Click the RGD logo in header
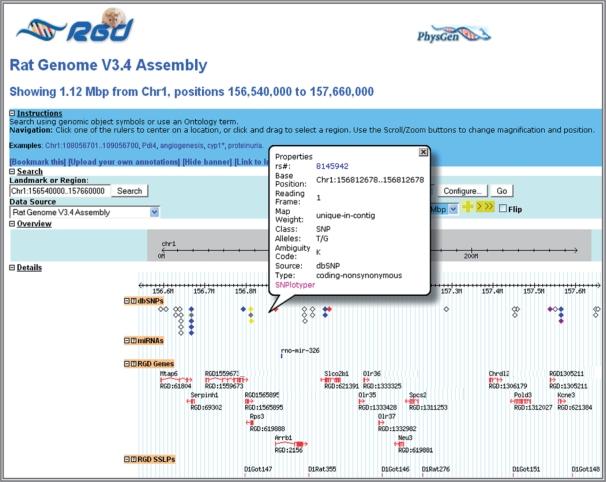This screenshot has width=606, height=482. pyautogui.click(x=70, y=28)
